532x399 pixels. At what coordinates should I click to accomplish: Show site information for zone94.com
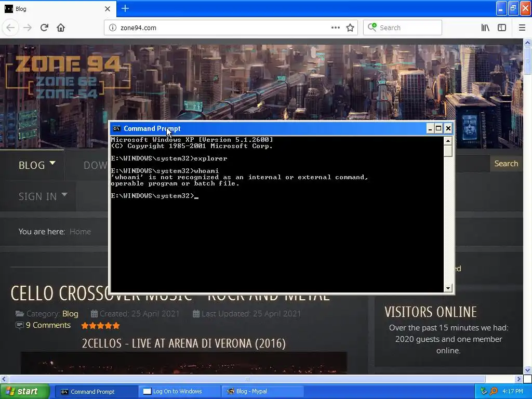(x=112, y=28)
